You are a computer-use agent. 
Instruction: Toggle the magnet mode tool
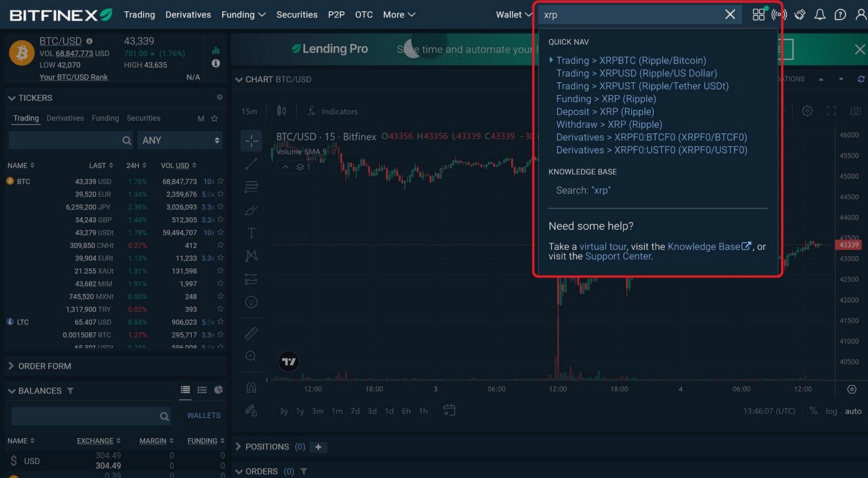(x=252, y=387)
